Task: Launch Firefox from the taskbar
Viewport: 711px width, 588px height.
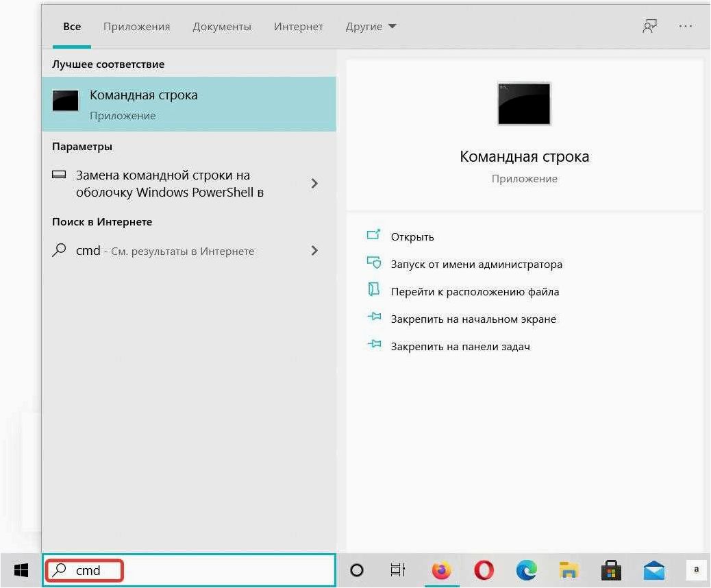Action: pyautogui.click(x=441, y=570)
